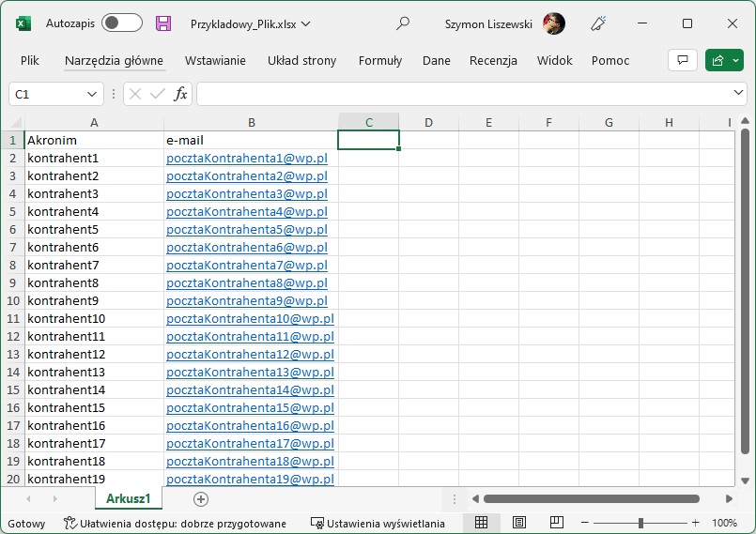756x534 pixels.
Task: Click the green share button
Action: click(x=717, y=60)
